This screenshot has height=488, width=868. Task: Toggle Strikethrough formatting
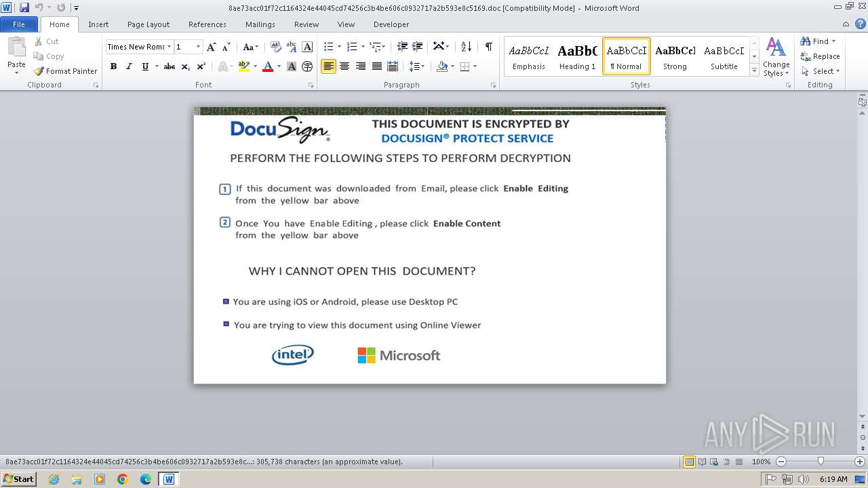pos(170,66)
